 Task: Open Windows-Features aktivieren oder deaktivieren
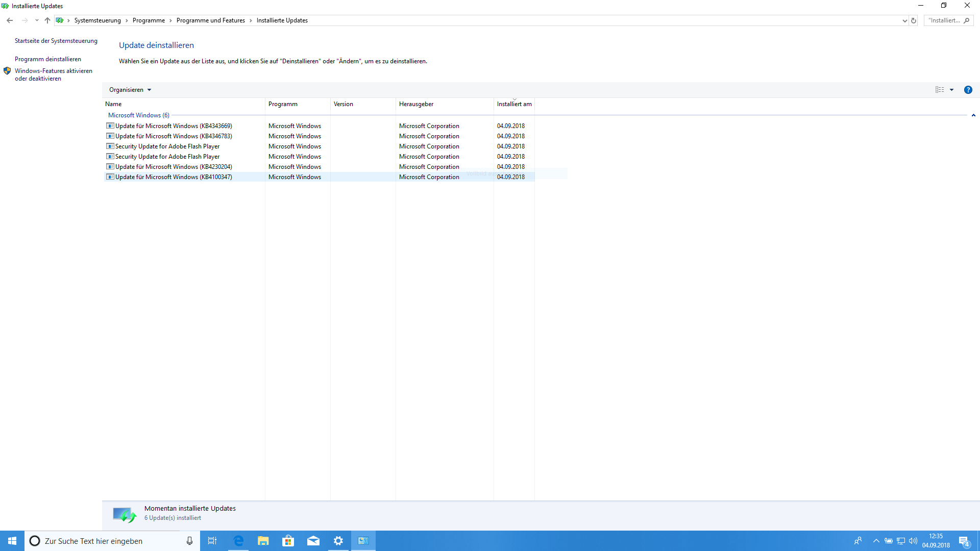(x=54, y=74)
